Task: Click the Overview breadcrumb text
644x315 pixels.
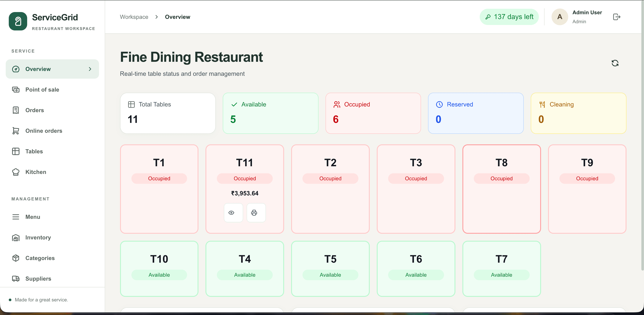Action: pos(177,17)
